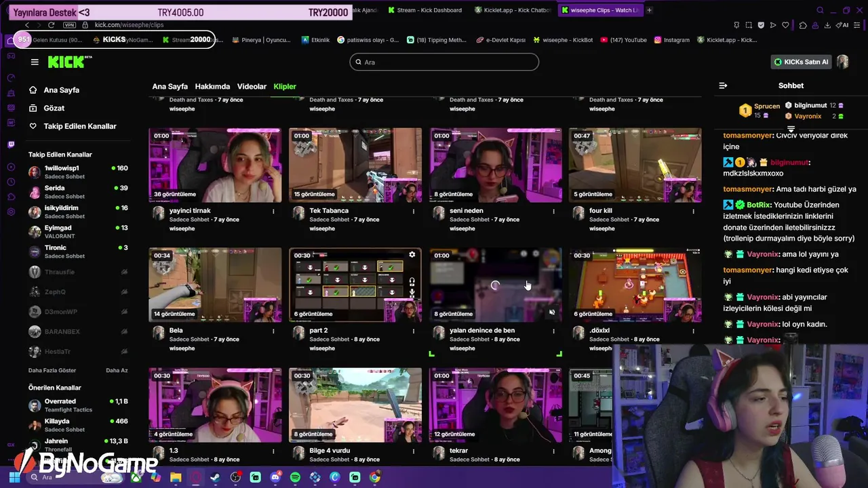Search tabs with the magnifier icon
Screen dimensions: 868x488
(x=820, y=10)
